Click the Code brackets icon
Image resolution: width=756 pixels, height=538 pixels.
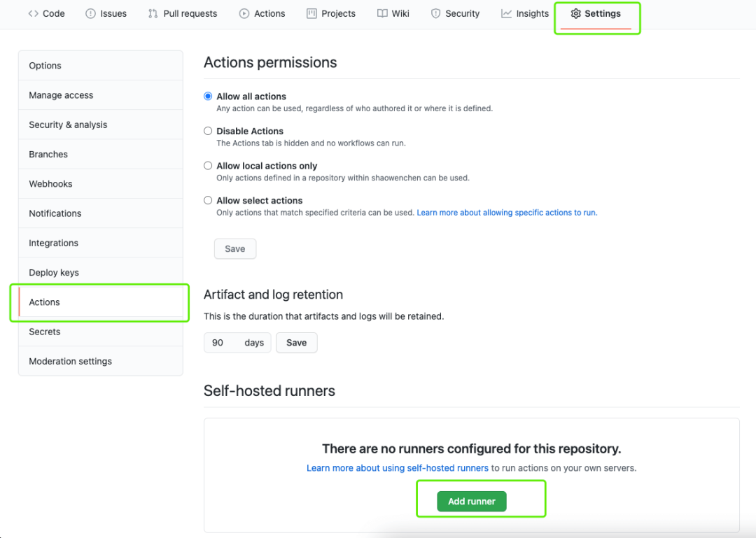click(x=33, y=13)
